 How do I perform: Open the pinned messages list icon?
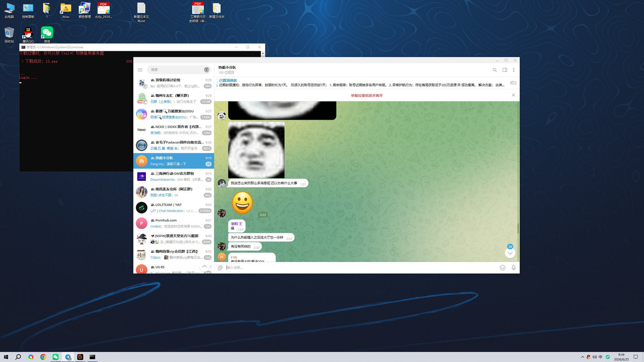pyautogui.click(x=513, y=83)
